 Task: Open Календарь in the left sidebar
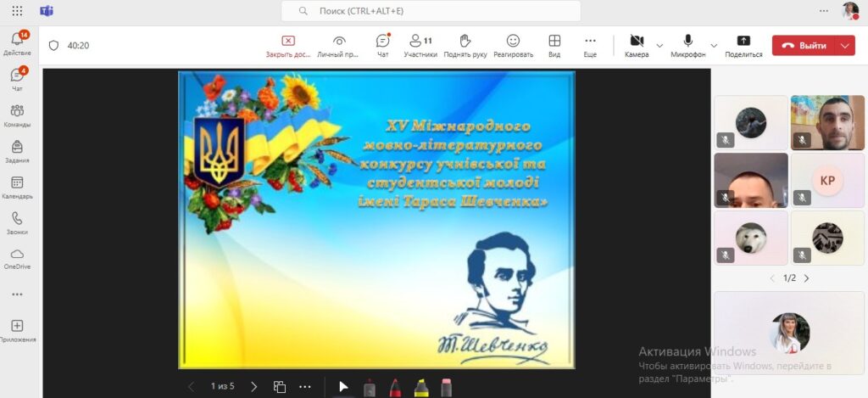(x=17, y=188)
